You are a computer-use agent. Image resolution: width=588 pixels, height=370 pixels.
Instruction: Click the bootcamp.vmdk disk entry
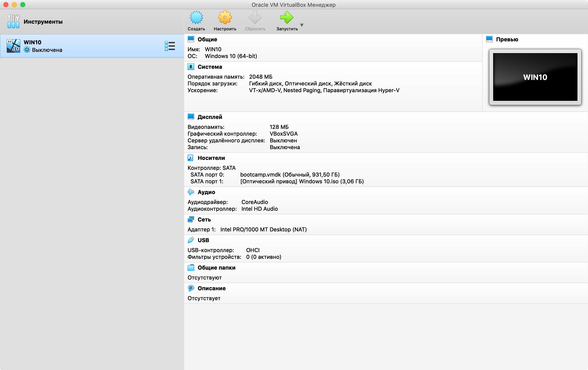(290, 174)
